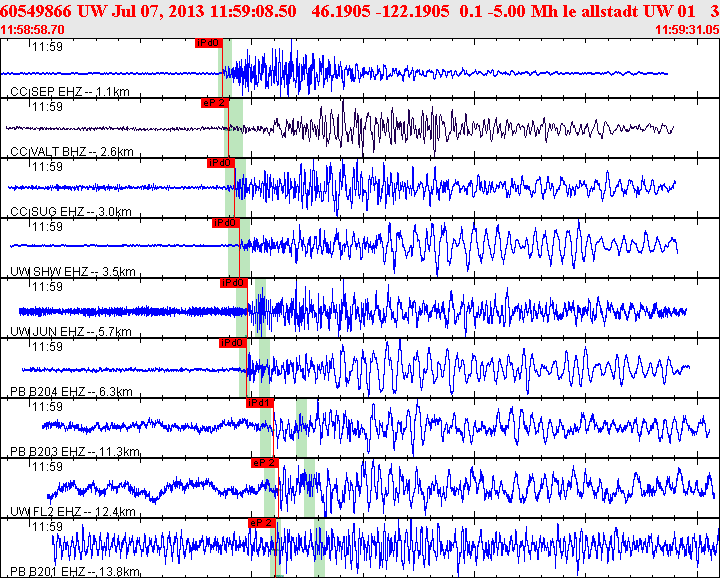
Task: Select the eP 2 pick flag on the FL2 trace
Action: 265,463
